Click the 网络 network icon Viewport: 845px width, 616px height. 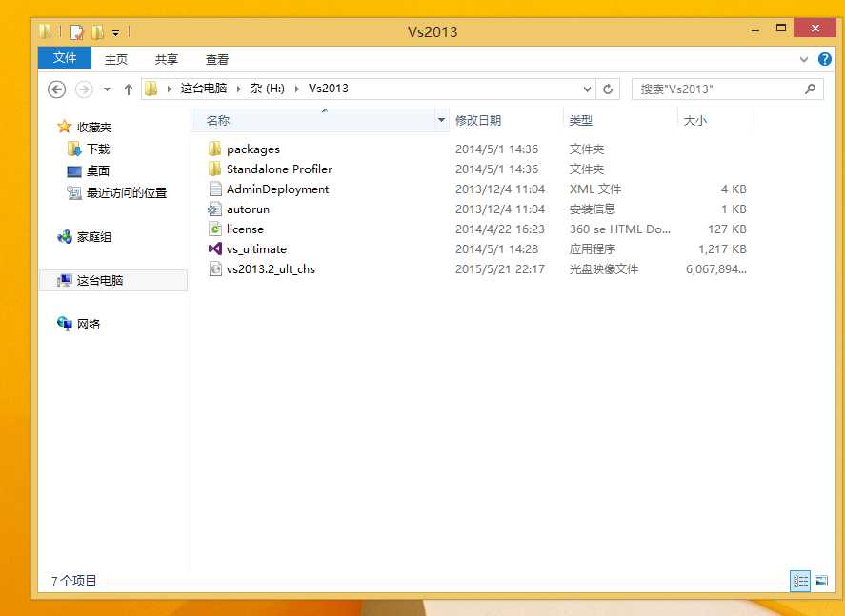coord(65,324)
